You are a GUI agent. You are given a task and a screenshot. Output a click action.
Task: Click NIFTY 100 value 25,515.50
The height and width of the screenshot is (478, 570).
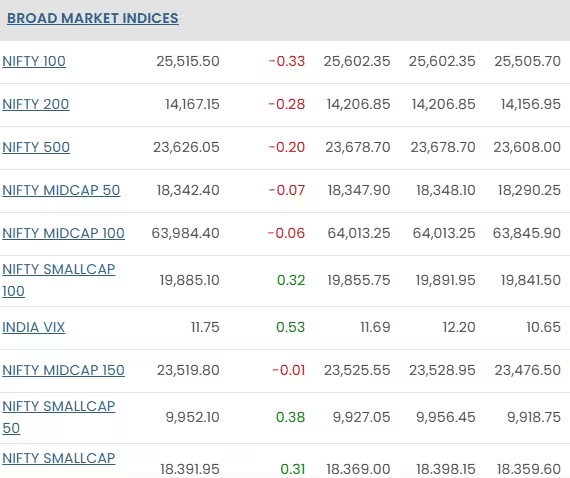pyautogui.click(x=188, y=61)
